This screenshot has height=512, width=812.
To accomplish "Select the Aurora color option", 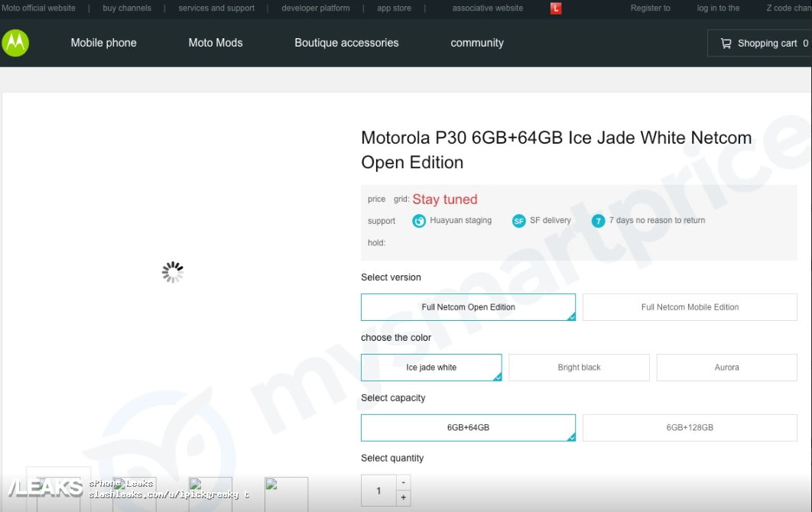I will 726,367.
